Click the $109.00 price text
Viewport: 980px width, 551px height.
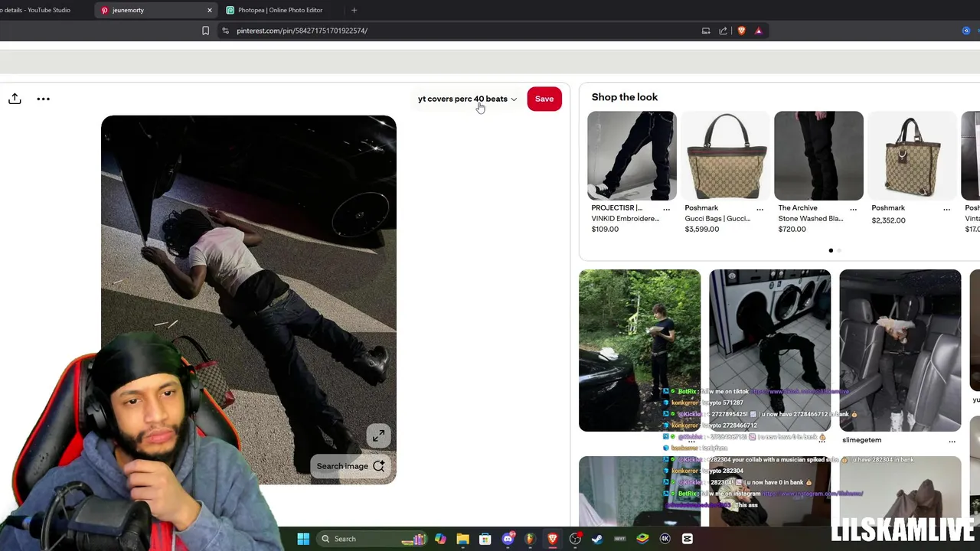pyautogui.click(x=605, y=230)
